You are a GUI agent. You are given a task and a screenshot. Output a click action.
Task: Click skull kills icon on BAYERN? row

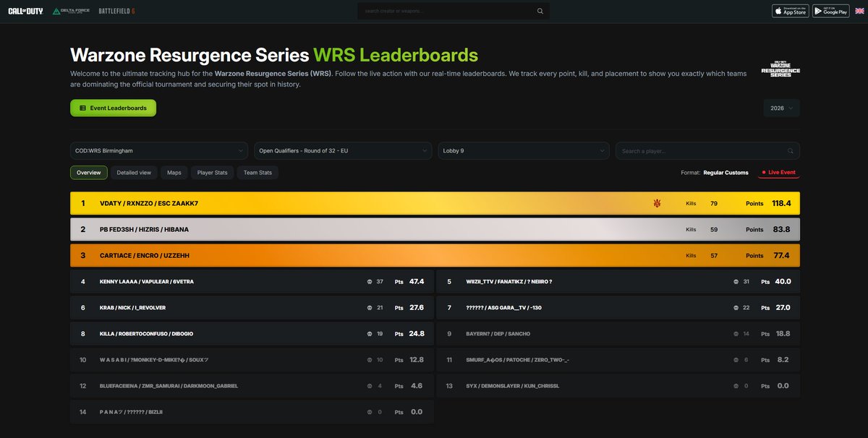[736, 333]
